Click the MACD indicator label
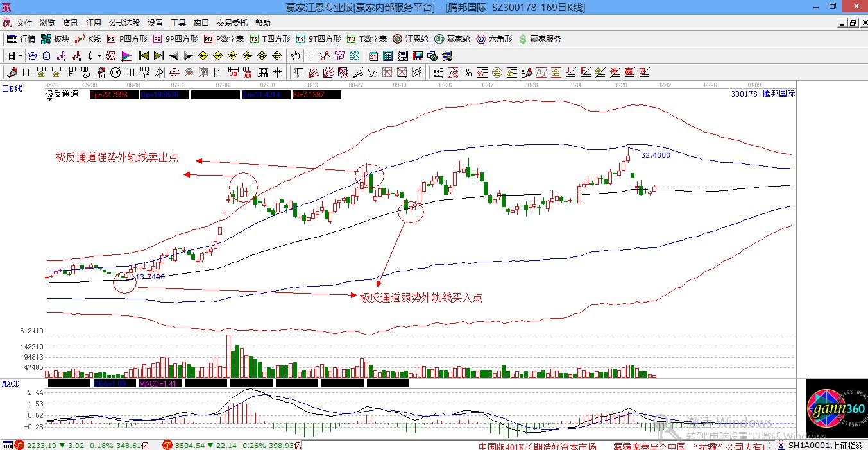This screenshot has height=450, width=868. (x=11, y=383)
